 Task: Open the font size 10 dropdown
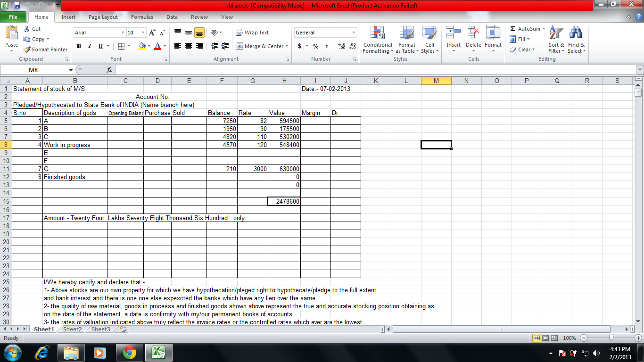coord(143,33)
